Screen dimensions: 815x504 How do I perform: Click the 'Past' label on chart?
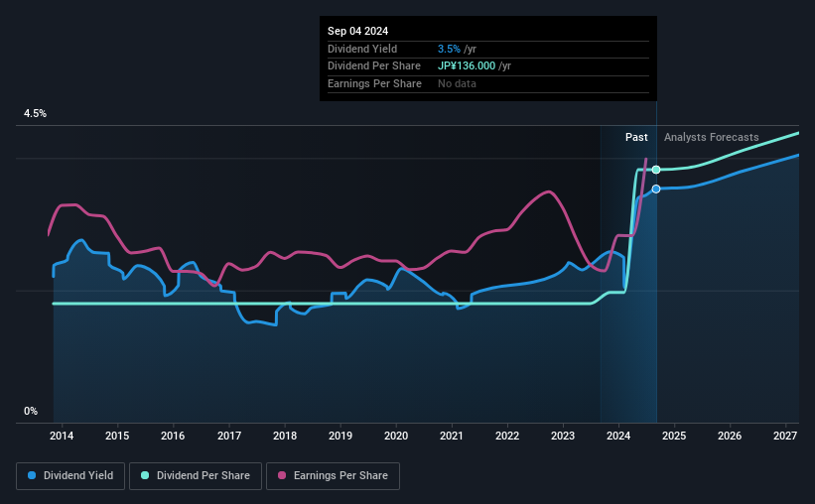pos(636,137)
